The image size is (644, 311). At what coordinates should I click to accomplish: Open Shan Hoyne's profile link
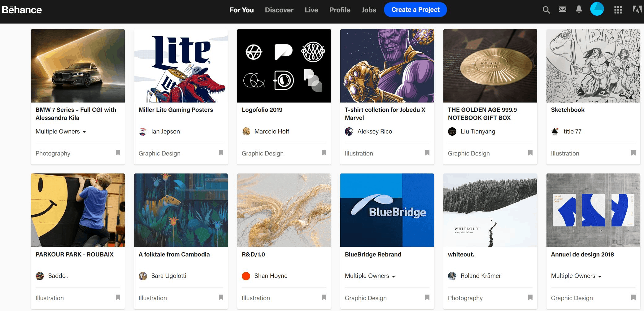click(x=271, y=276)
